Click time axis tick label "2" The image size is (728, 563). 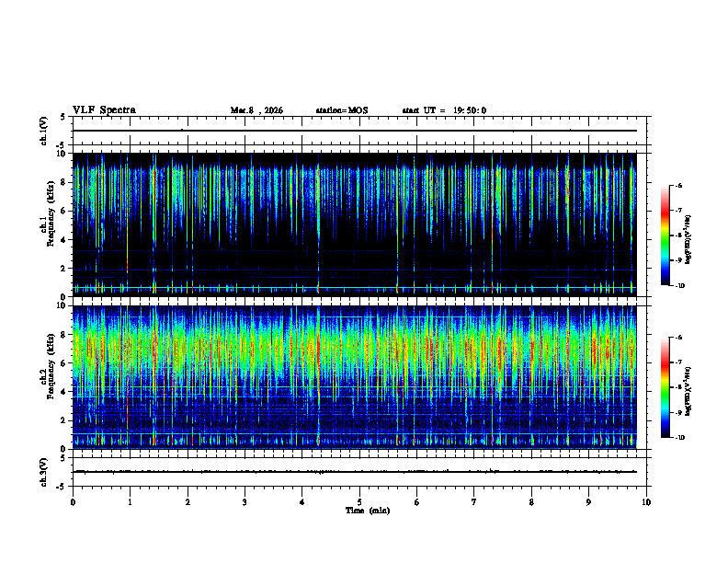188,502
